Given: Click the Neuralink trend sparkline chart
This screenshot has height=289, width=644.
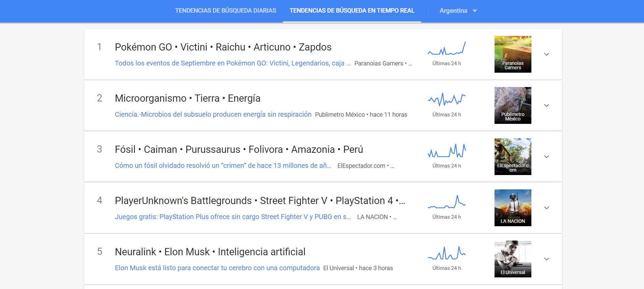Looking at the screenshot, I should [447, 253].
